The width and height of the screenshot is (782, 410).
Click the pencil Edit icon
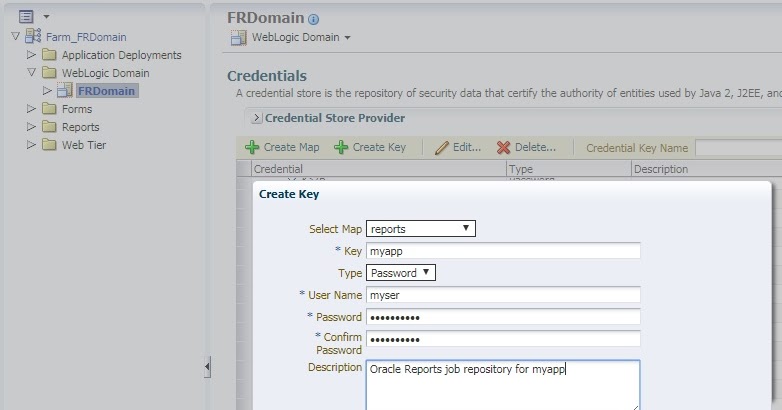pos(441,148)
